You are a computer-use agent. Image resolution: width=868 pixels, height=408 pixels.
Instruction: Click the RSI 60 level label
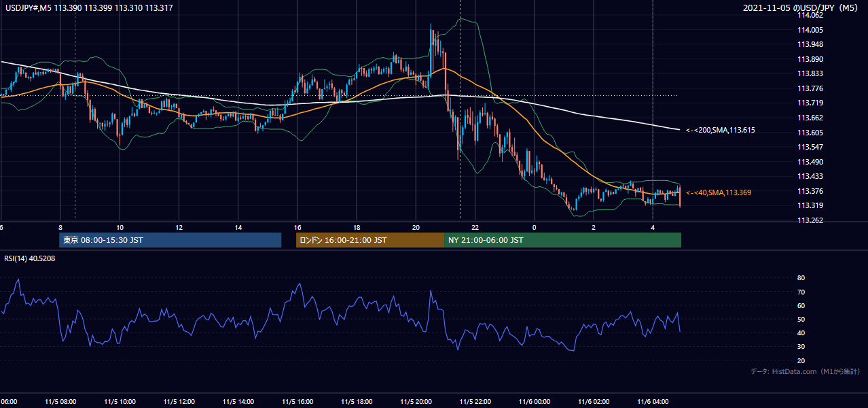click(801, 305)
